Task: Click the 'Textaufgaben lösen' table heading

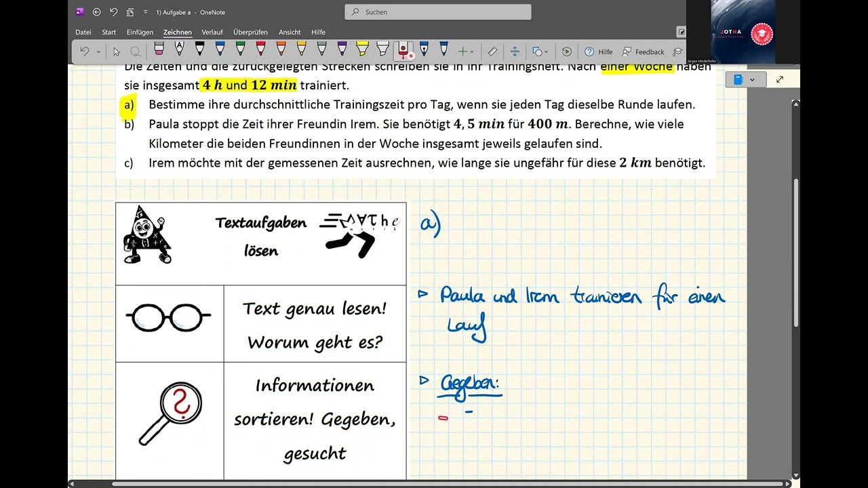Action: coord(261,237)
